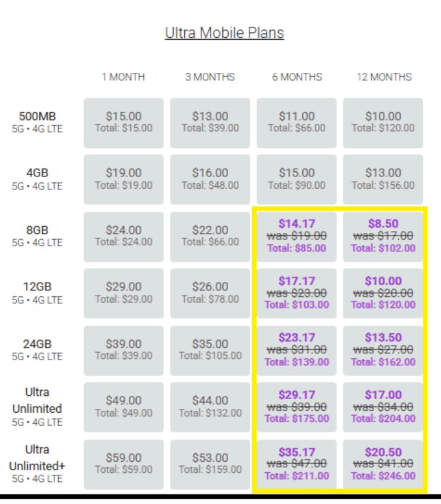Select the 12GB 12 months $10.00 discounted plan

coord(382,292)
